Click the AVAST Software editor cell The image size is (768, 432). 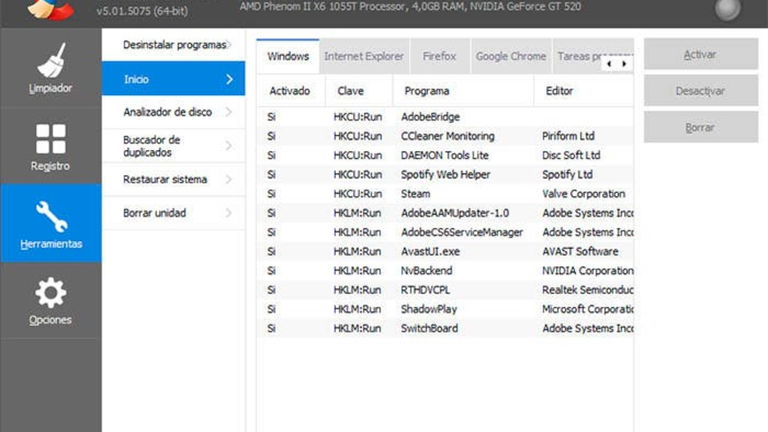coord(580,251)
